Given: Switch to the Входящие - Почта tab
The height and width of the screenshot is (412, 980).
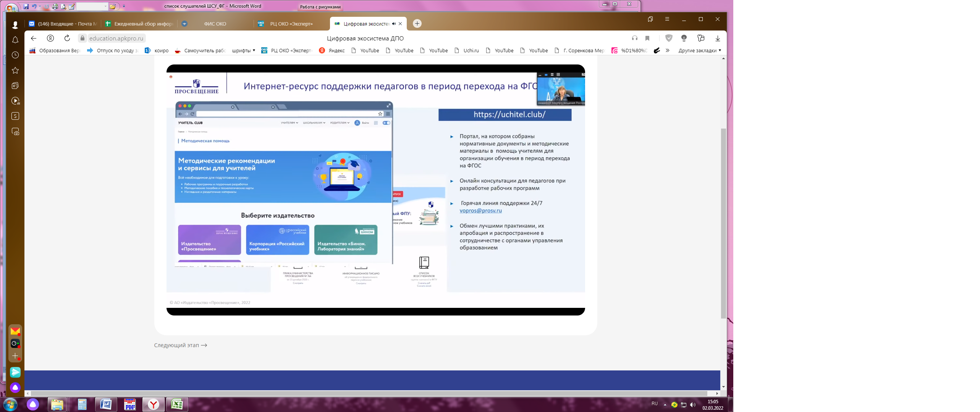Looking at the screenshot, I should pyautogui.click(x=63, y=24).
